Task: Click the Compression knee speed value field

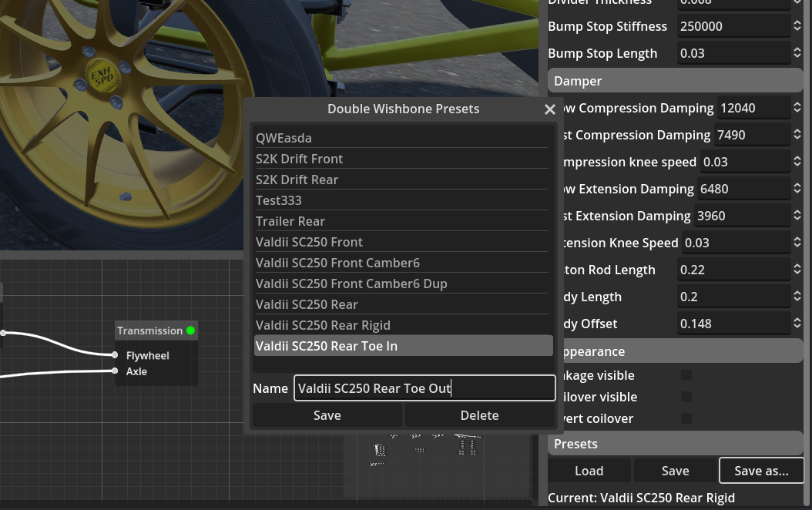Action: click(745, 162)
